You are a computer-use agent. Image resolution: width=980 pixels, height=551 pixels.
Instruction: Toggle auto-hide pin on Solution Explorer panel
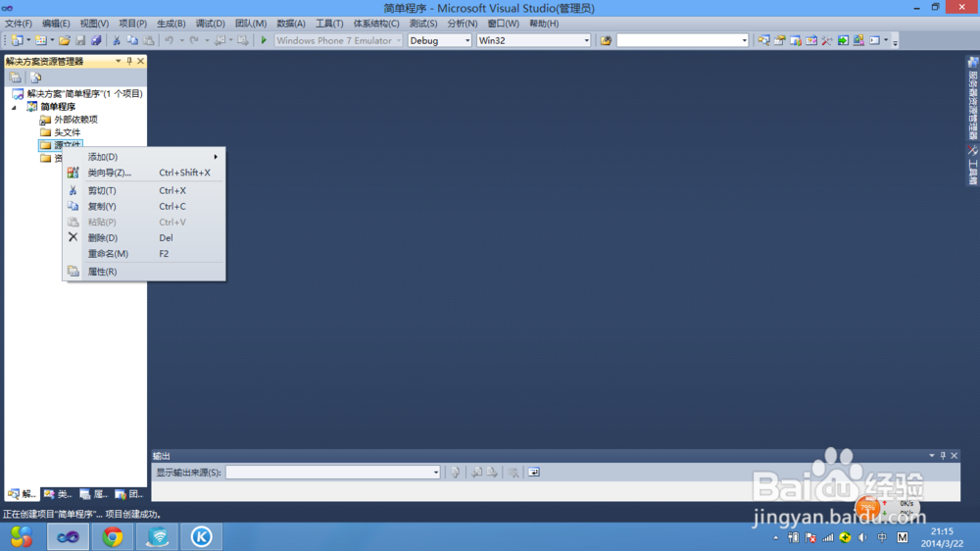point(129,62)
